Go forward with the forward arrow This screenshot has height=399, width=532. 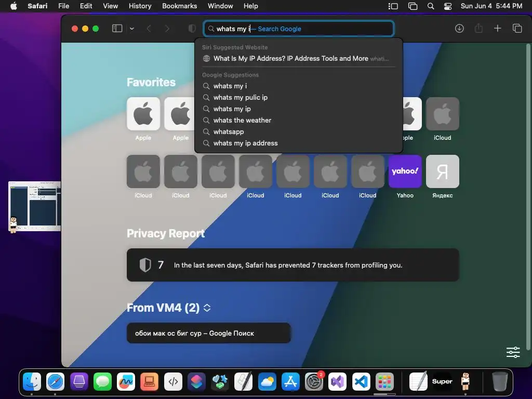[167, 29]
